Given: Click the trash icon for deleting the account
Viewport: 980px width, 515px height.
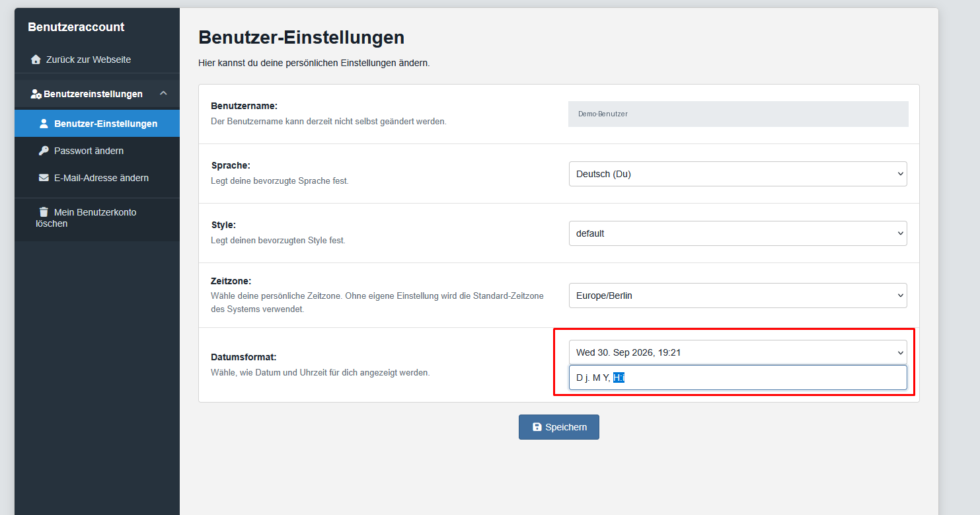Looking at the screenshot, I should click(44, 212).
